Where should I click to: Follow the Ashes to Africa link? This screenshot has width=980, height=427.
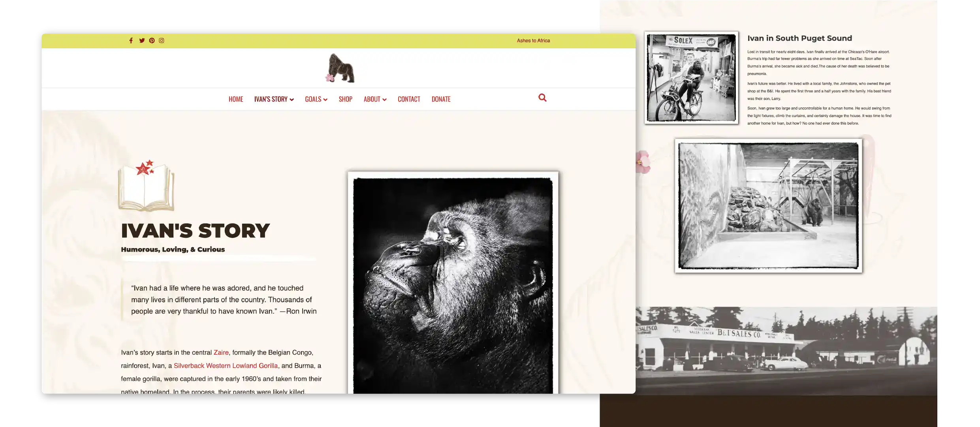[533, 41]
